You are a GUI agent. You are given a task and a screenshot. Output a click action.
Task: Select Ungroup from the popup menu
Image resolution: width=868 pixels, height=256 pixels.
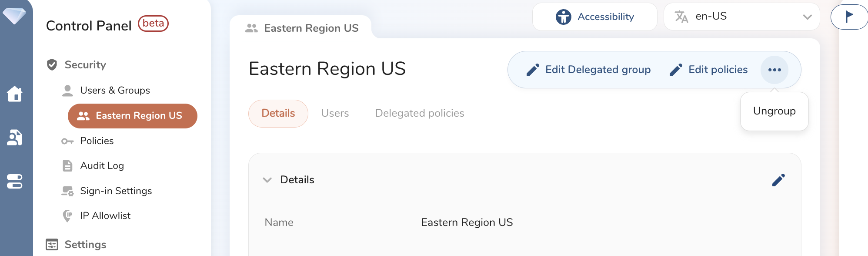click(x=774, y=111)
